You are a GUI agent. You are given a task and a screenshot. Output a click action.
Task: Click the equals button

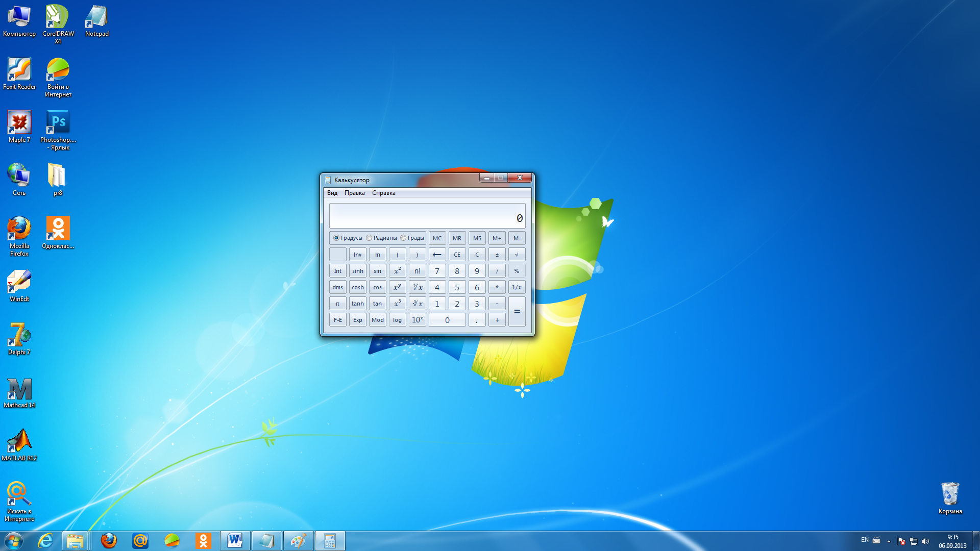click(517, 312)
